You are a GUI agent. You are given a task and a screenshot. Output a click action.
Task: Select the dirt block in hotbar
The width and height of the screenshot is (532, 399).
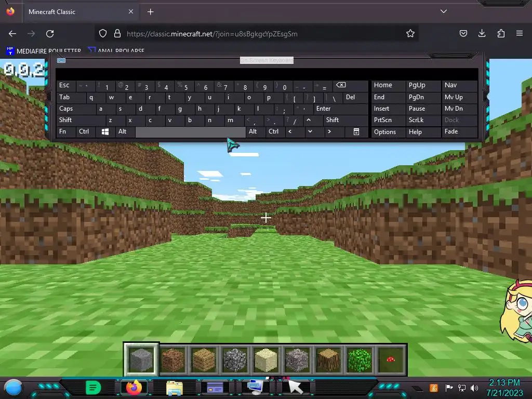tap(172, 360)
